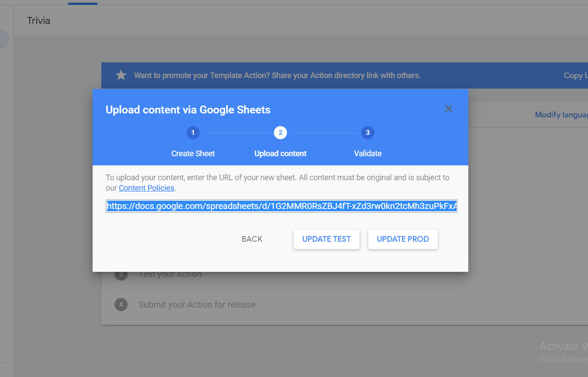Screen dimensions: 588x377
Task: Click the Google Sheets URL input field
Action: pyautogui.click(x=281, y=206)
